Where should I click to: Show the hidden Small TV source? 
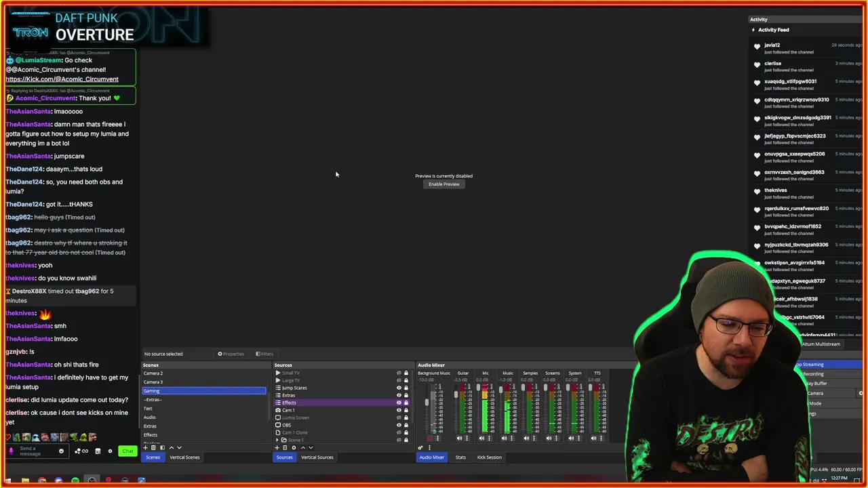[x=399, y=373]
